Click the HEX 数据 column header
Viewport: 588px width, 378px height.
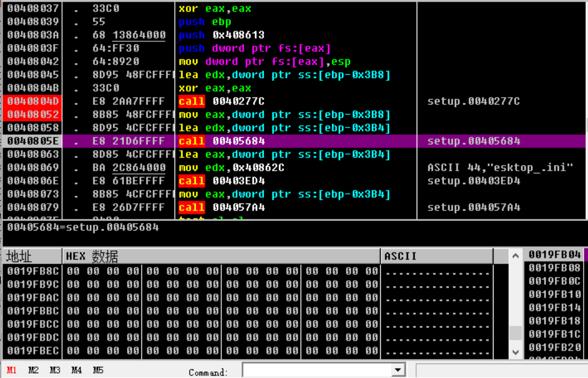[x=221, y=256]
